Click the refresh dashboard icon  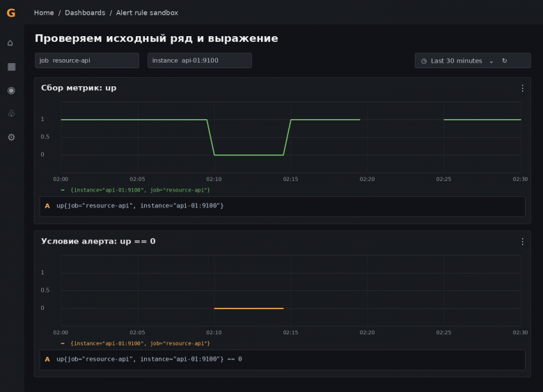[x=505, y=61]
